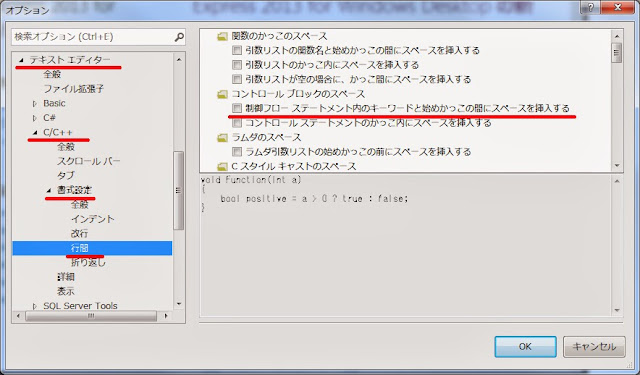
Task: Click tree horizontal scrollbar right arrow
Action: (x=166, y=316)
